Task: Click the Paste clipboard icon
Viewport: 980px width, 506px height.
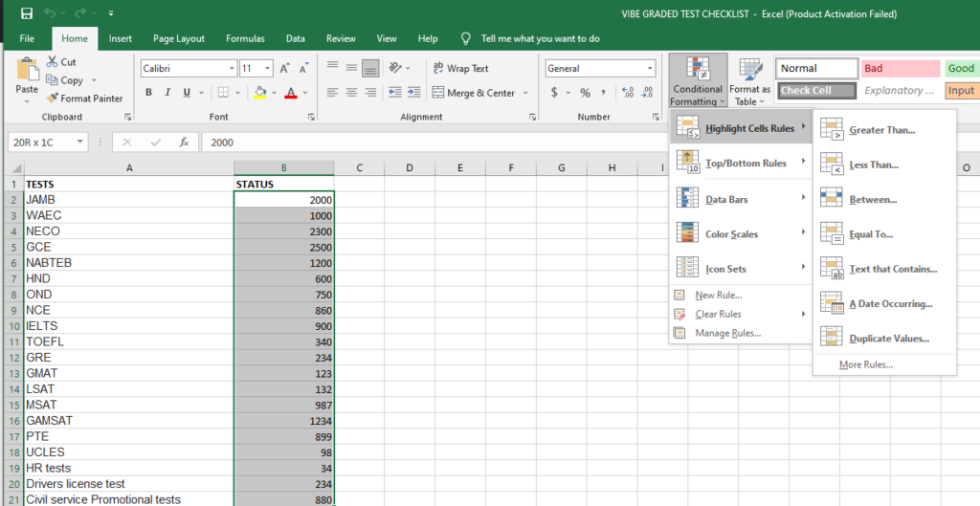Action: point(27,73)
